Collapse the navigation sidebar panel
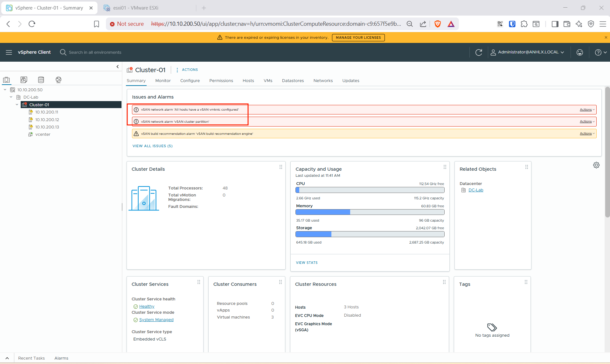 click(x=118, y=66)
